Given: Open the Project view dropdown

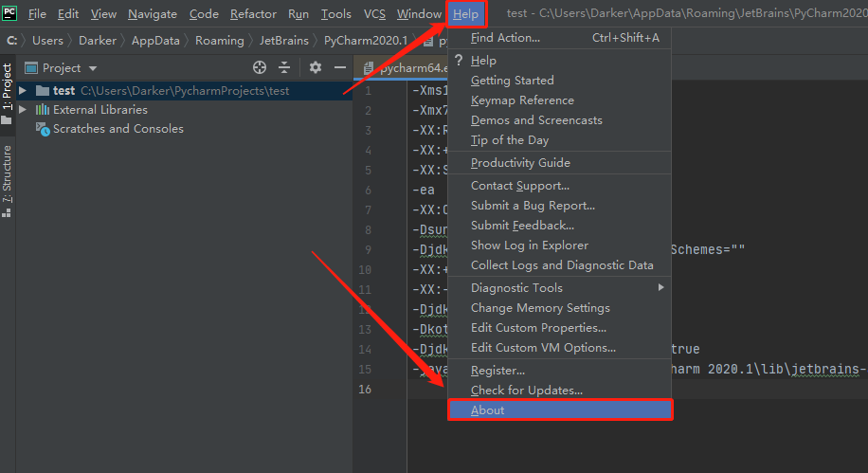Looking at the screenshot, I should 93,68.
